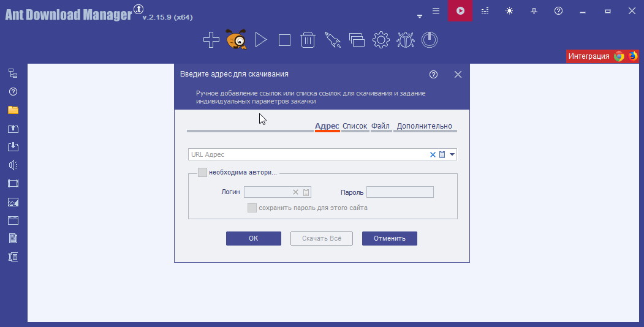Start download with the play triangle icon
This screenshot has height=327, width=644.
(261, 40)
